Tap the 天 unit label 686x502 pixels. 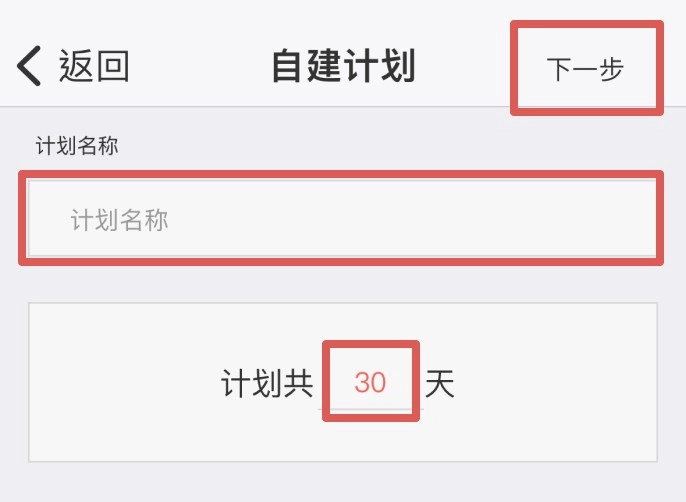pos(440,383)
